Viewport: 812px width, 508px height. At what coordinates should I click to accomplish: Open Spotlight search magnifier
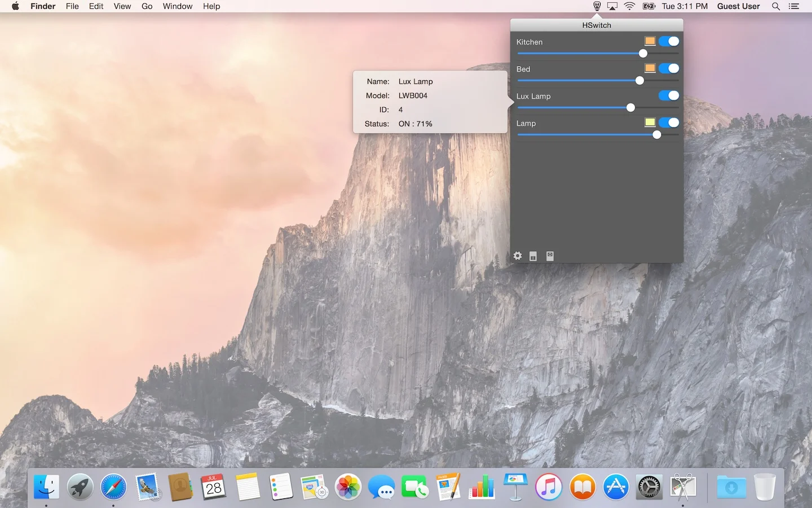pos(776,6)
